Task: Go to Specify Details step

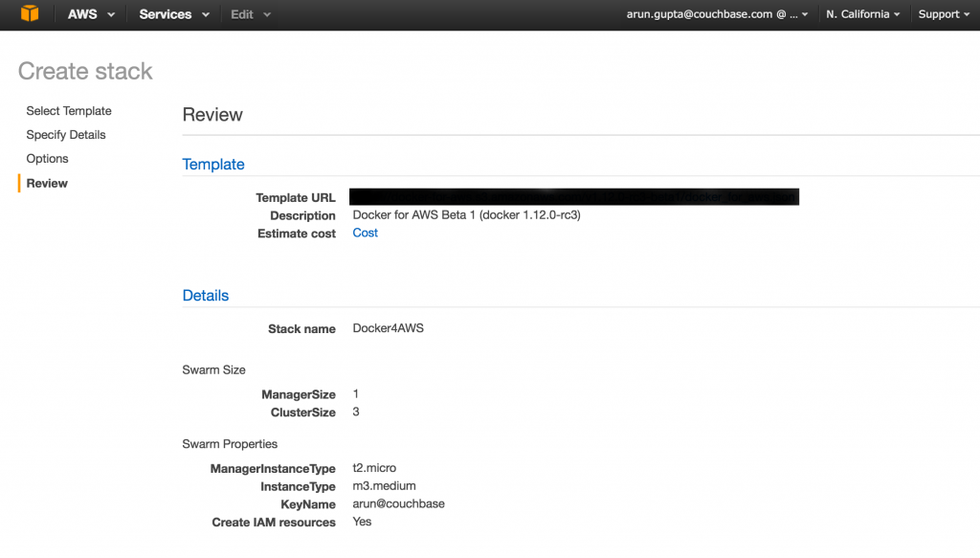Action: pos(66,134)
